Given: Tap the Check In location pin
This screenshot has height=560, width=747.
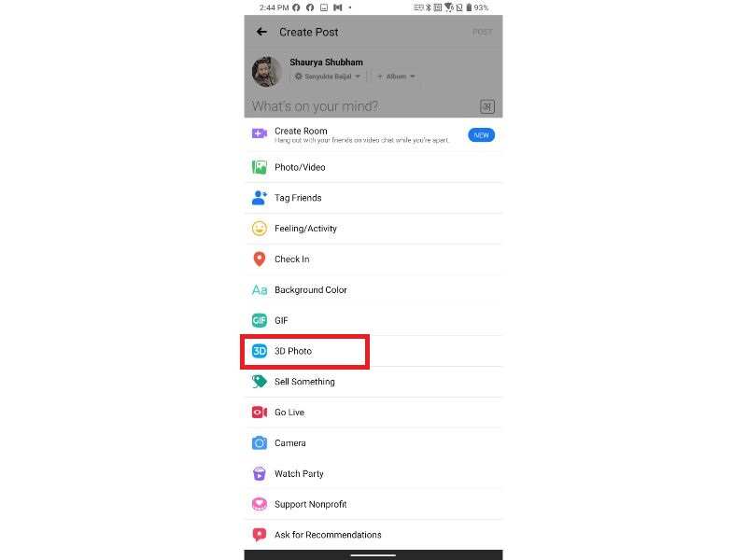Looking at the screenshot, I should pos(260,259).
